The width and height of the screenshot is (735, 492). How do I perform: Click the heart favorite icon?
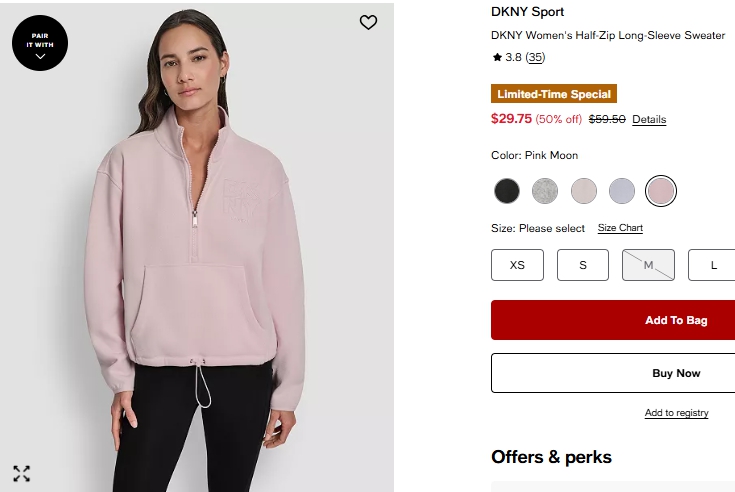pyautogui.click(x=368, y=22)
